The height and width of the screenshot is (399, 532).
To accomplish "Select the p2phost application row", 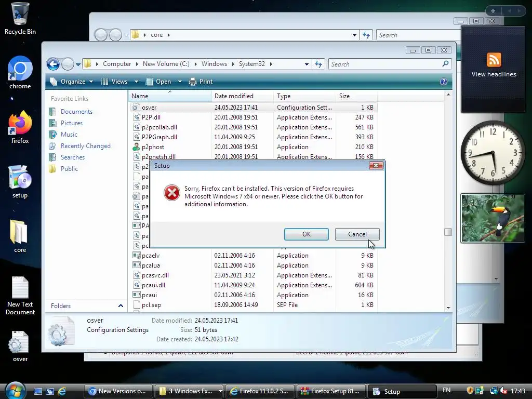I will pyautogui.click(x=253, y=147).
